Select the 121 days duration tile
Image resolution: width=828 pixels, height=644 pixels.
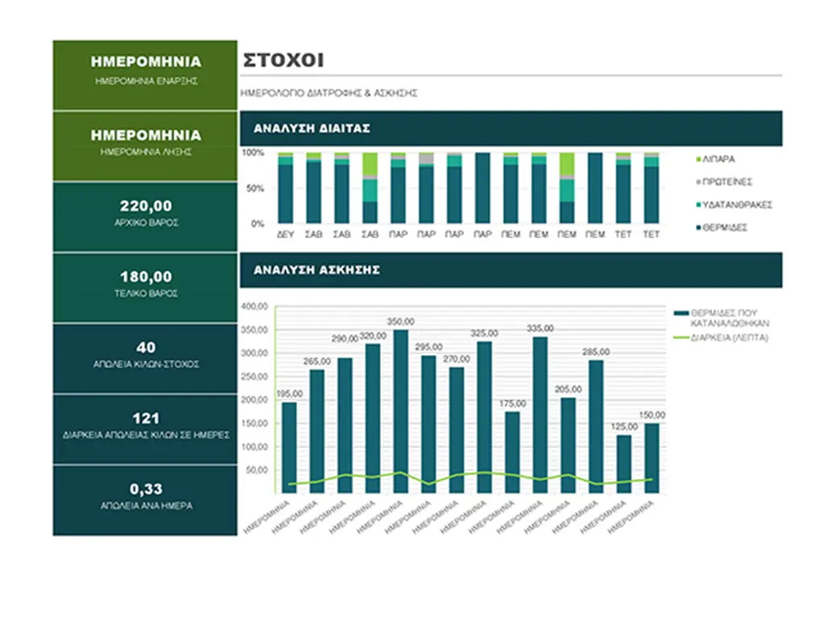[146, 429]
